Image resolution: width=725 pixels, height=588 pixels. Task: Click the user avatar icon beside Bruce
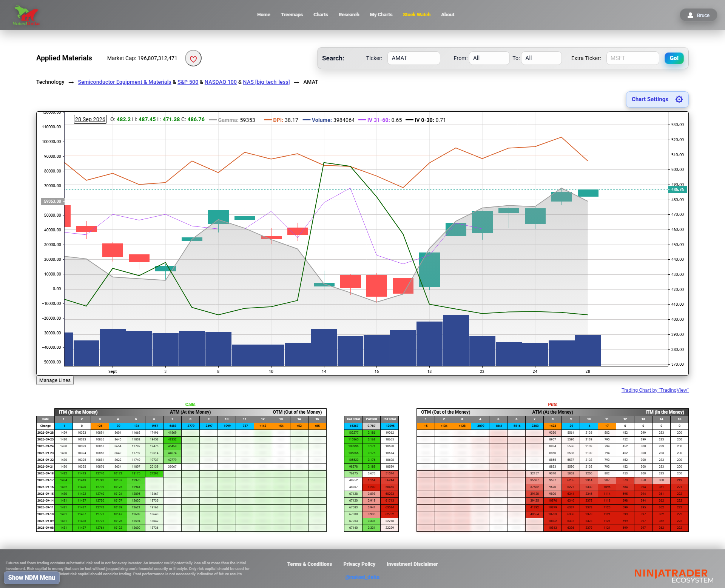[x=690, y=15]
